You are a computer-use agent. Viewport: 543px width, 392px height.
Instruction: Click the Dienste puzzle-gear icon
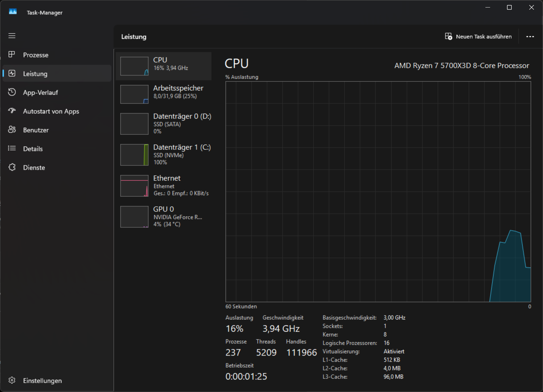click(12, 167)
